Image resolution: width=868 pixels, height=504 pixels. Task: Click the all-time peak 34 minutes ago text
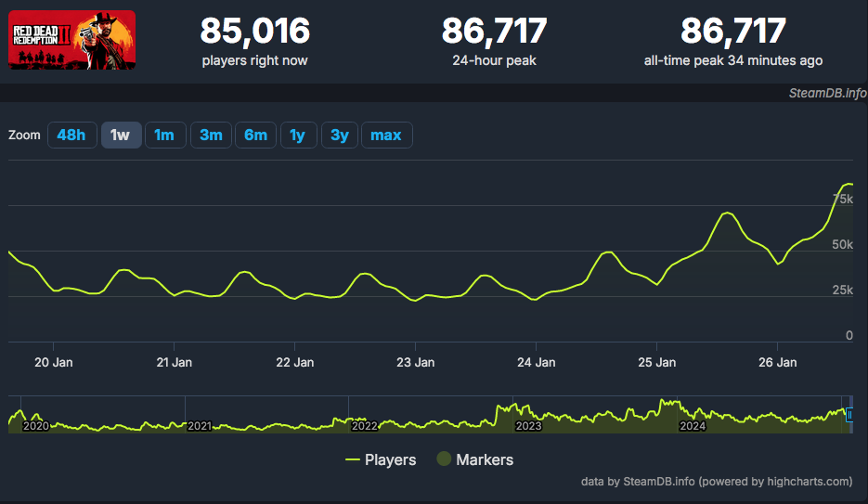pos(733,60)
